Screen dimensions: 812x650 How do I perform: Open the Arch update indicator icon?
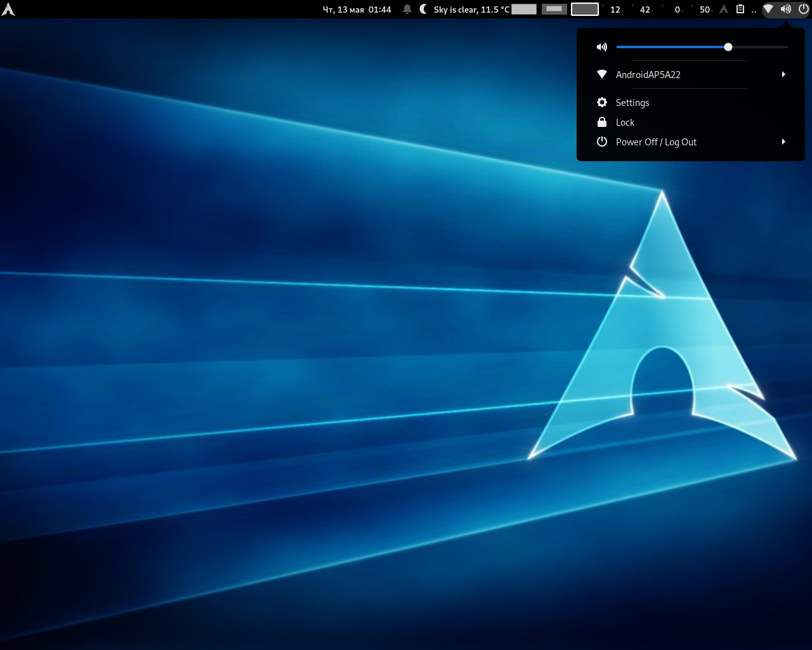(724, 9)
